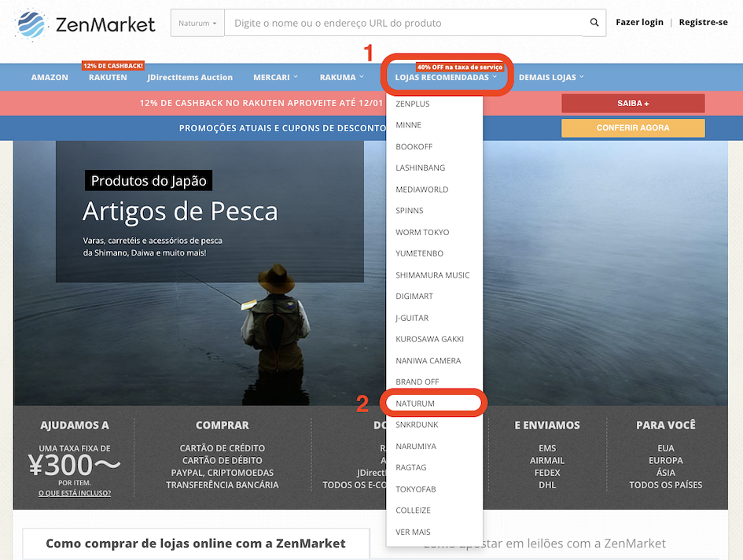Select BRAND OFF from the store list

tap(417, 382)
